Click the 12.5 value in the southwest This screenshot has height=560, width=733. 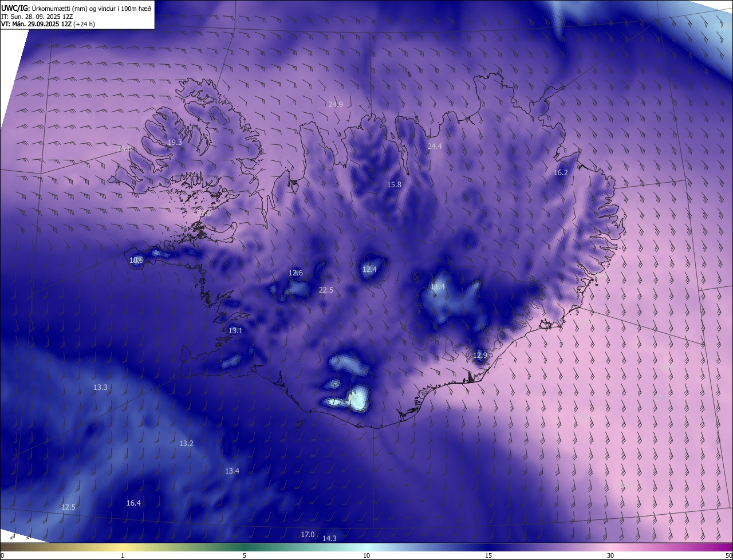point(68,507)
